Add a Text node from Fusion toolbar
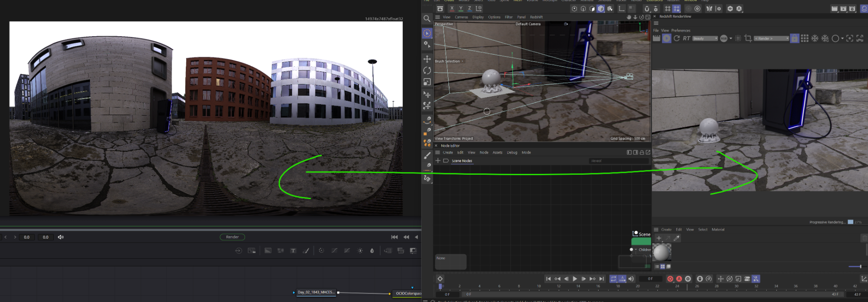The width and height of the screenshot is (868, 302). point(293,251)
